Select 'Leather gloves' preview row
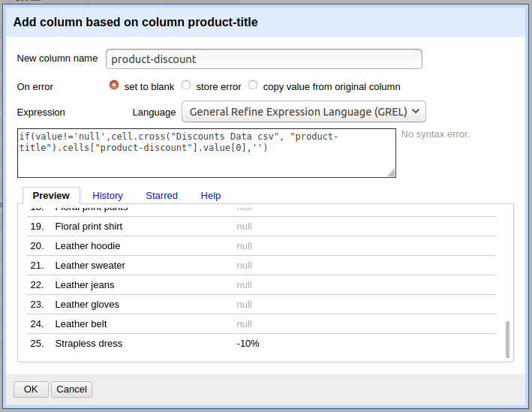Viewport: 532px width, 412px height. [x=261, y=305]
